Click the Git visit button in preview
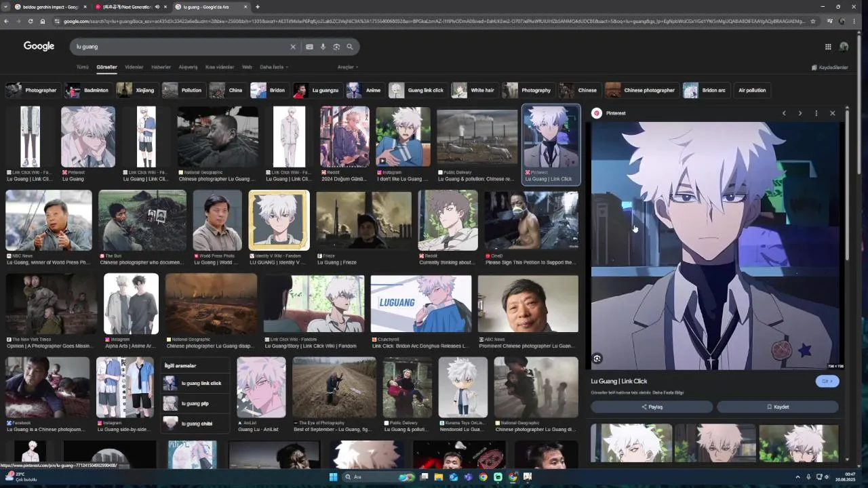The height and width of the screenshot is (488, 868). [827, 382]
